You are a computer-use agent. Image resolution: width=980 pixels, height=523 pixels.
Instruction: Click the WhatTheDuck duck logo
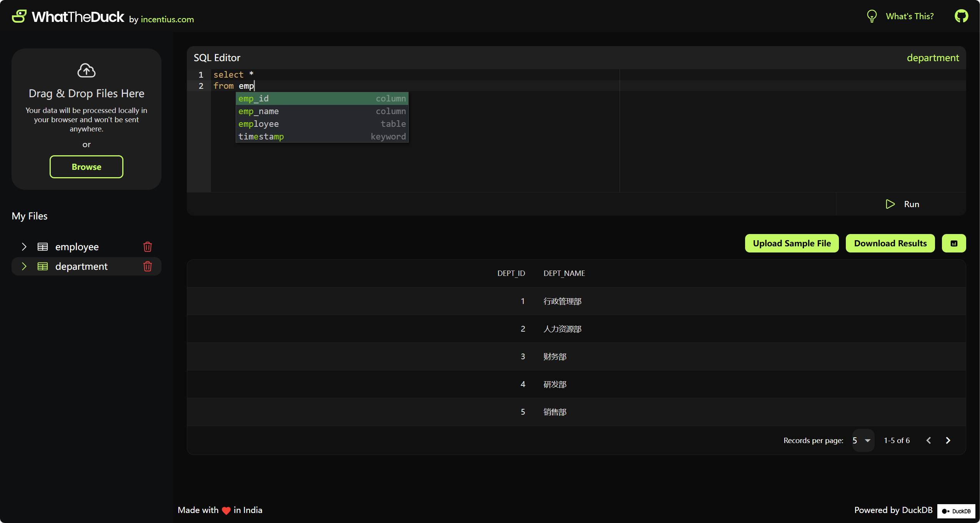pos(19,17)
